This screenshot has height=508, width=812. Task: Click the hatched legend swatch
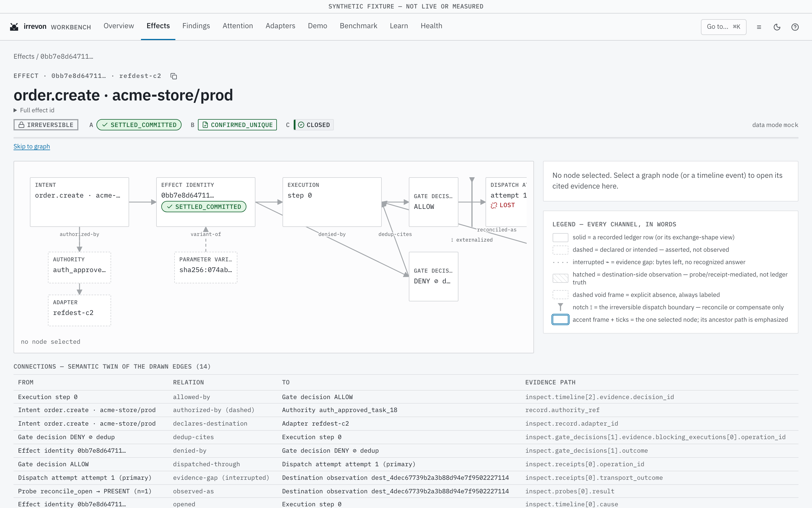point(560,278)
